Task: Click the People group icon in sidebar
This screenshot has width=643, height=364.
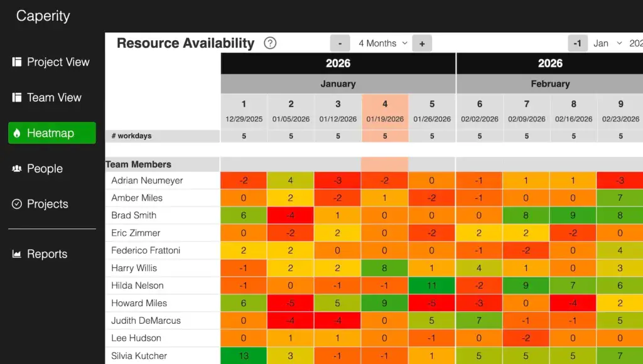Action: pyautogui.click(x=18, y=168)
